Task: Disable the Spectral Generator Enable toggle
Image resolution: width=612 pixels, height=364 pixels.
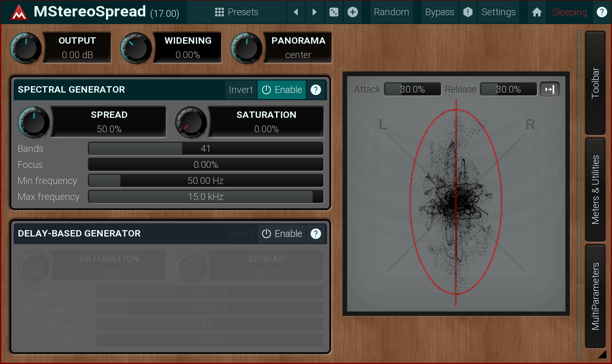Action: point(282,90)
